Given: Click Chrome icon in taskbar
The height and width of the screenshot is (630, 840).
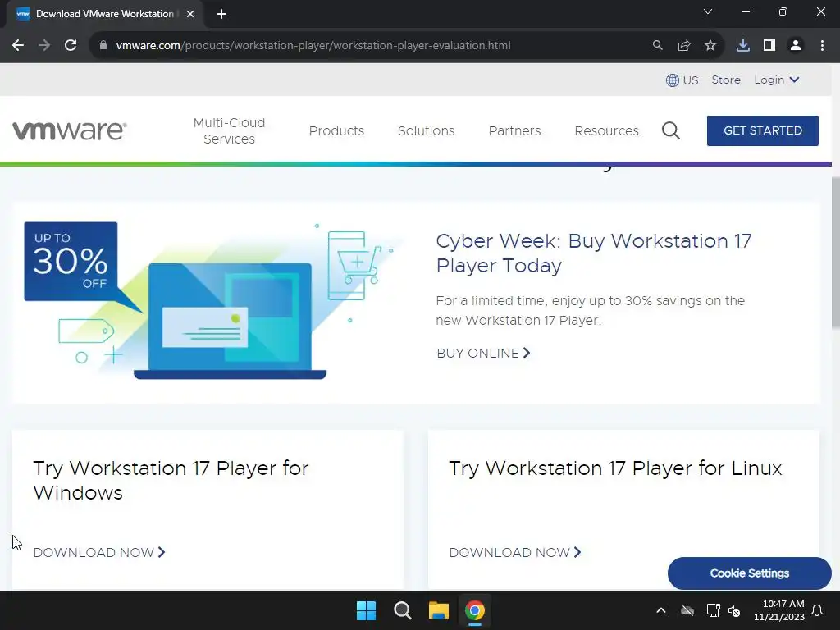Looking at the screenshot, I should [x=475, y=610].
